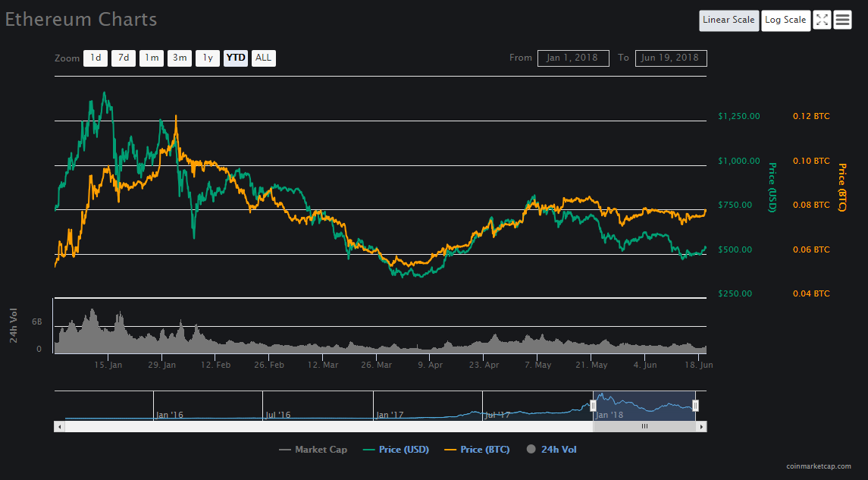Click the Jan '17 navigator label

[390, 415]
